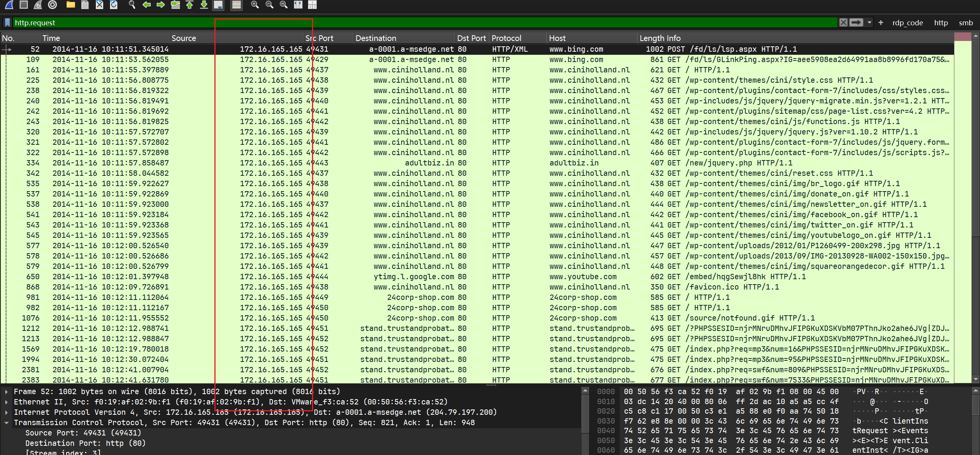Open capture options gear icon

click(x=52, y=5)
